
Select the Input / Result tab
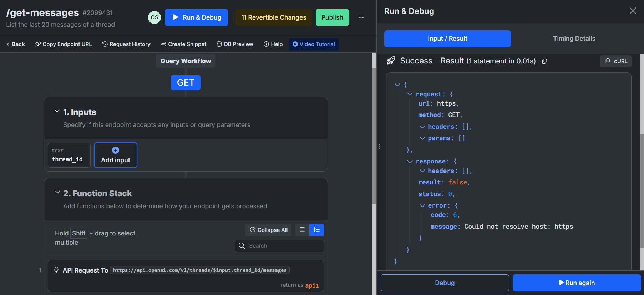pyautogui.click(x=447, y=39)
